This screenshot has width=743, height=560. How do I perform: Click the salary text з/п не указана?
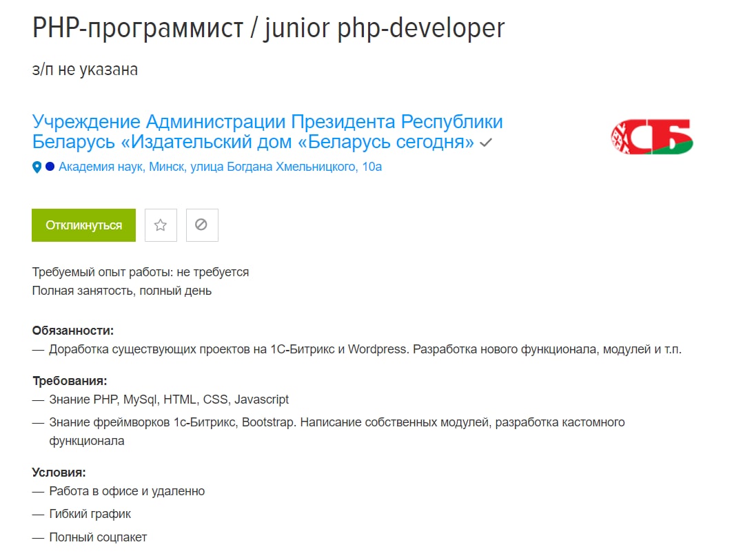(x=85, y=70)
